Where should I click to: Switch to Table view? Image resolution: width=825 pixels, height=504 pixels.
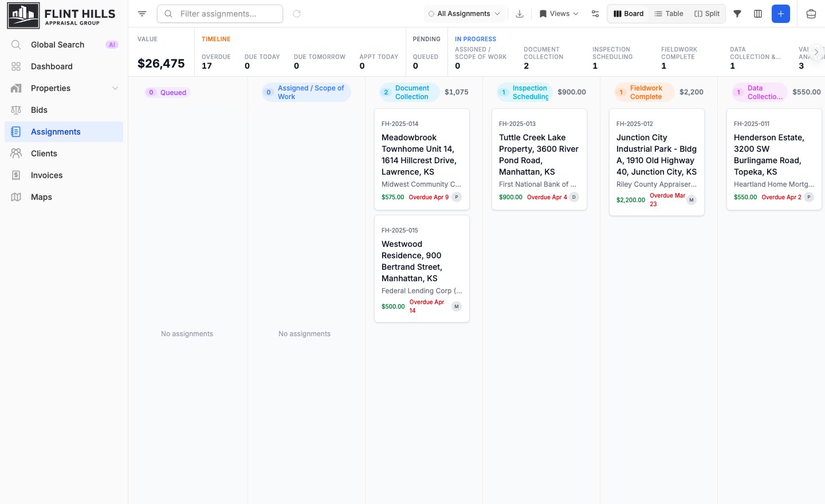(669, 14)
